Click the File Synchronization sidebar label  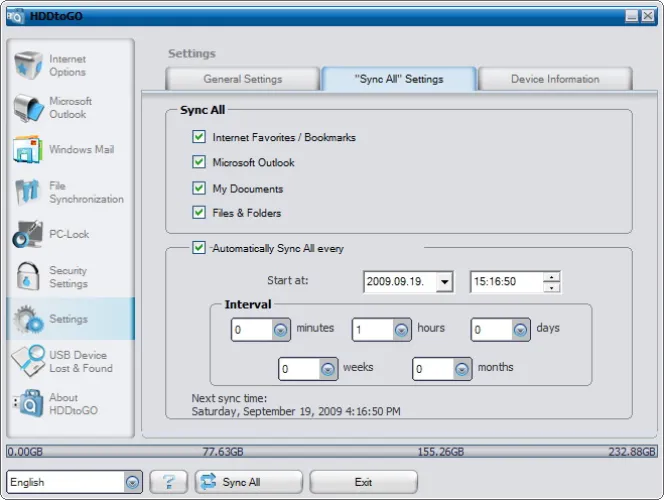point(86,192)
